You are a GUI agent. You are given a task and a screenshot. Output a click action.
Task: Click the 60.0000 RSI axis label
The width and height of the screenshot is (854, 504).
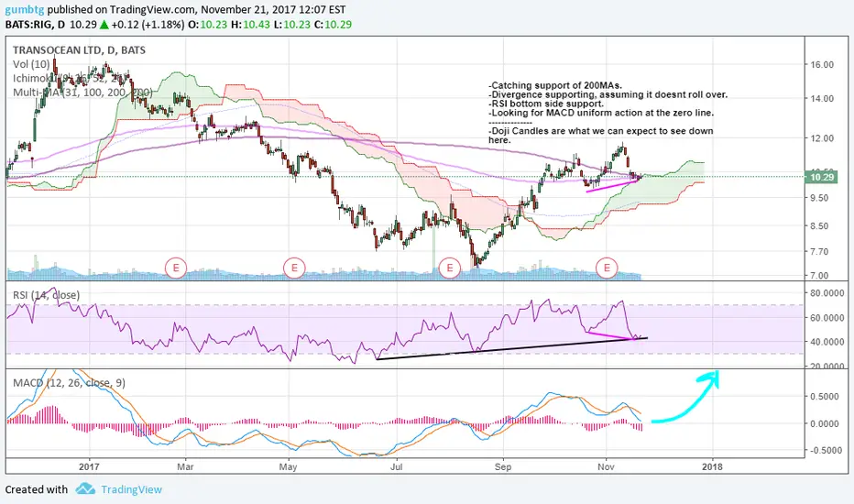coord(827,318)
